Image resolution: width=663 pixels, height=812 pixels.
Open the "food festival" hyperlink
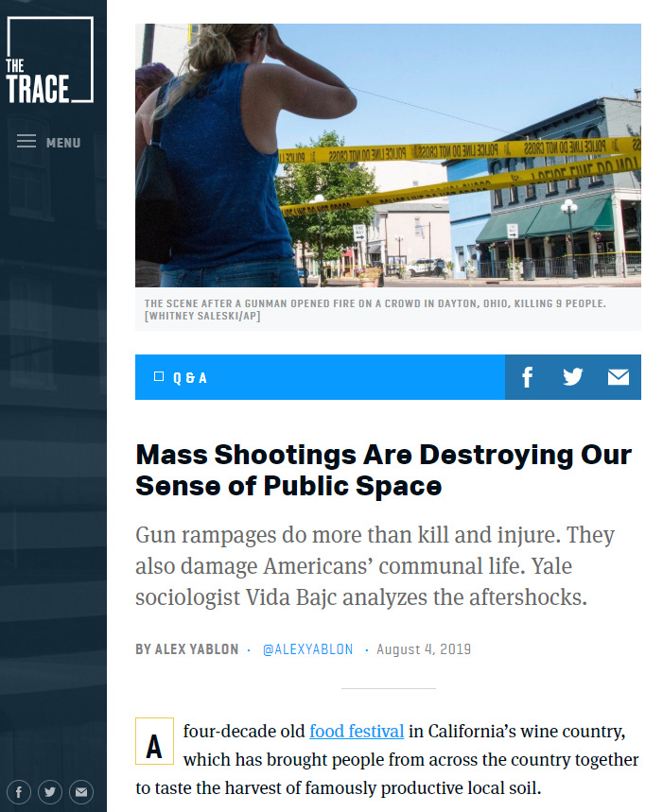tap(357, 731)
